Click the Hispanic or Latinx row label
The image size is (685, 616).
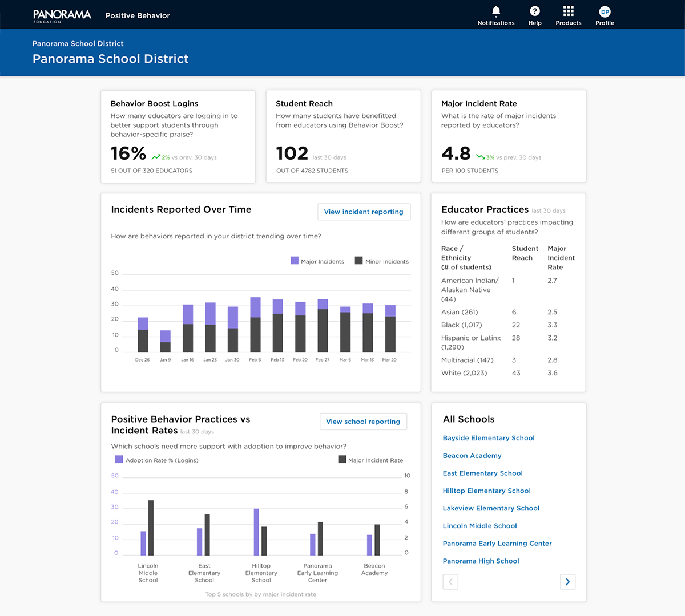pos(471,342)
